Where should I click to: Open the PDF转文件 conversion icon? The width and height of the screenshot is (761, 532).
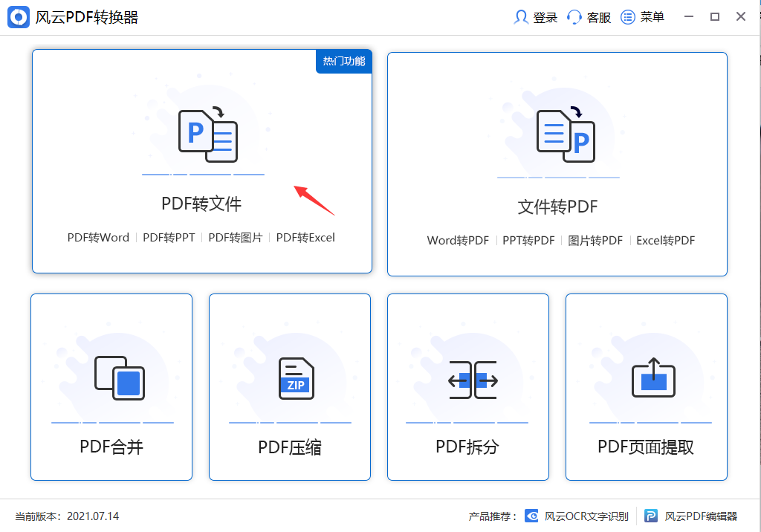208,134
